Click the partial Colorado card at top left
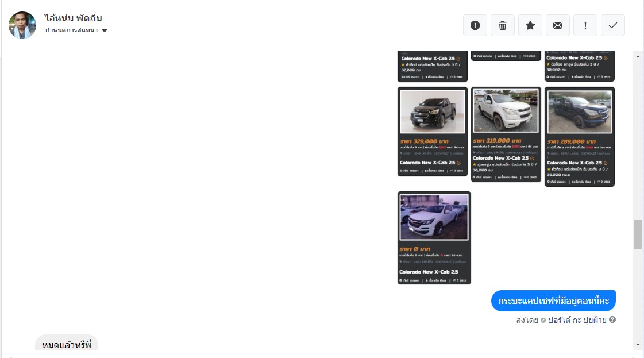644x358 pixels. click(x=433, y=67)
